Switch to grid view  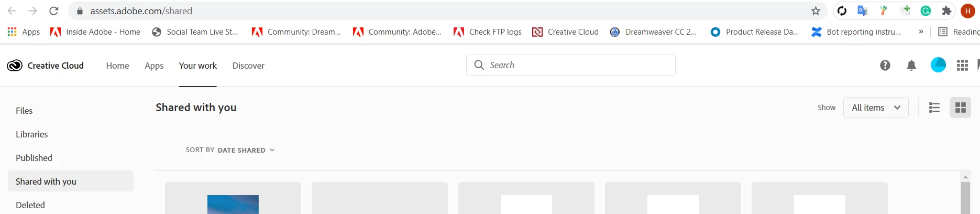click(x=961, y=108)
